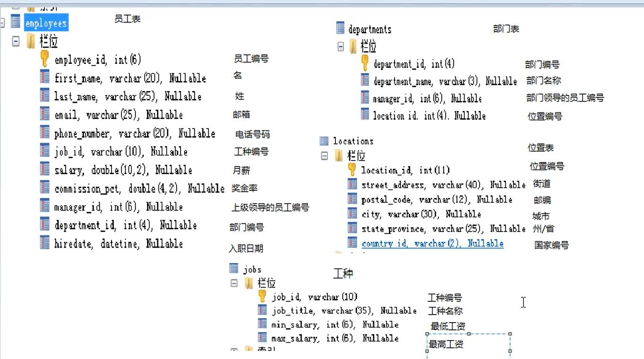This screenshot has width=644, height=359.
Task: Click the column icon beside postal_code
Action: [x=352, y=198]
